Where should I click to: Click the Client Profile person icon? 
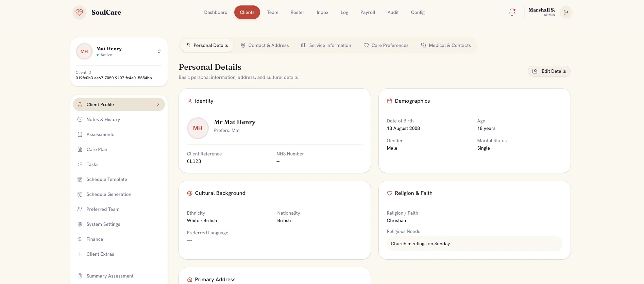coord(80,104)
